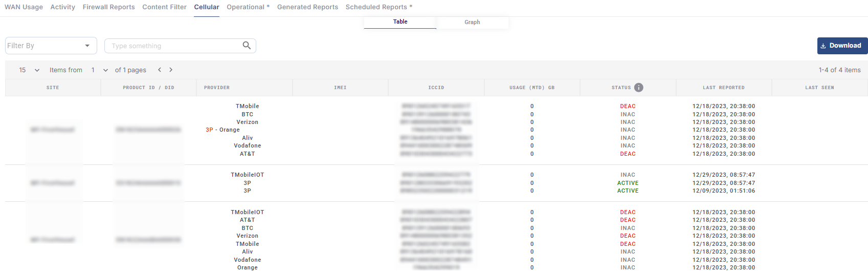The width and height of the screenshot is (868, 272).
Task: Open the WAN Usage tab
Action: [24, 7]
